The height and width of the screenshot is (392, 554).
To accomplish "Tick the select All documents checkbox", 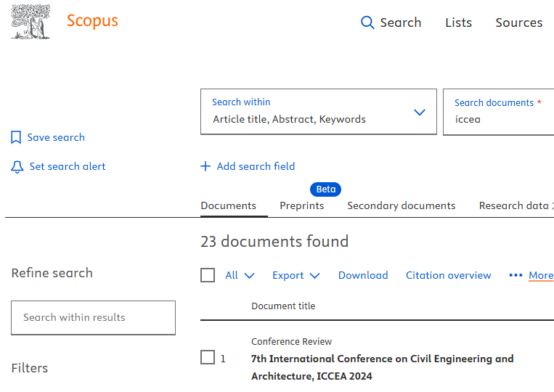I will tap(208, 275).
